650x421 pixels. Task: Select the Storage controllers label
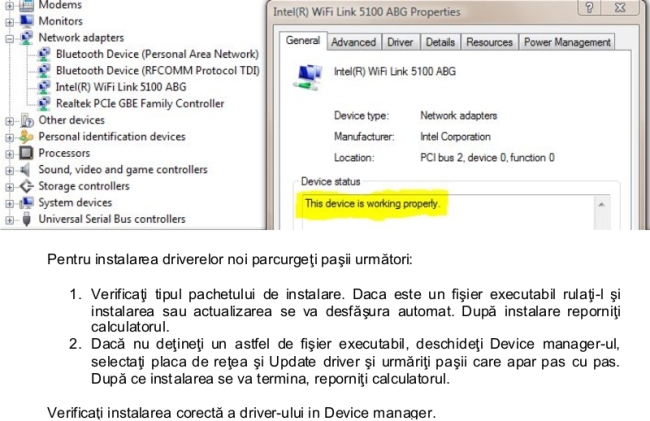pos(84,186)
